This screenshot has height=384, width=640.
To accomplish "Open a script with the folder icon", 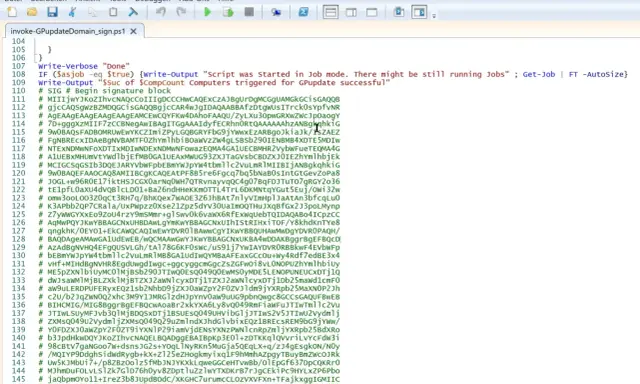I will [x=32, y=12].
